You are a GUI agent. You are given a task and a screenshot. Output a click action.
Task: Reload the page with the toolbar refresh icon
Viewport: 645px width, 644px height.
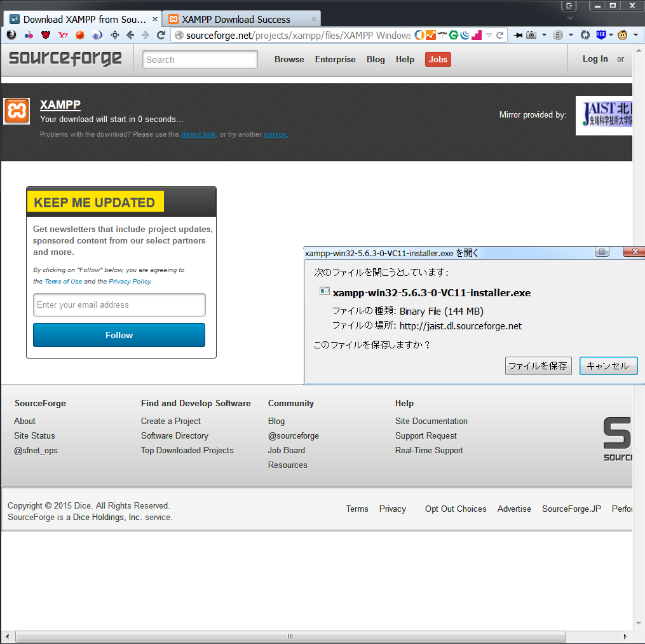(x=161, y=35)
